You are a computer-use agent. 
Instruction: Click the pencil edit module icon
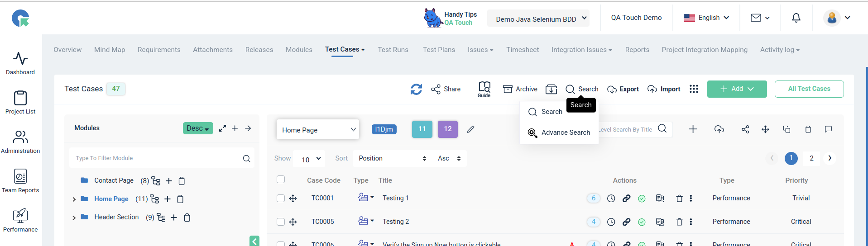tap(471, 129)
